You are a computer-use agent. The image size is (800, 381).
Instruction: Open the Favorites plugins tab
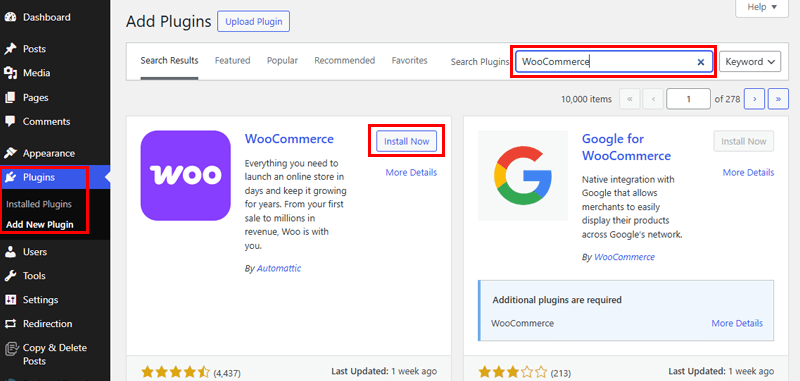(410, 61)
